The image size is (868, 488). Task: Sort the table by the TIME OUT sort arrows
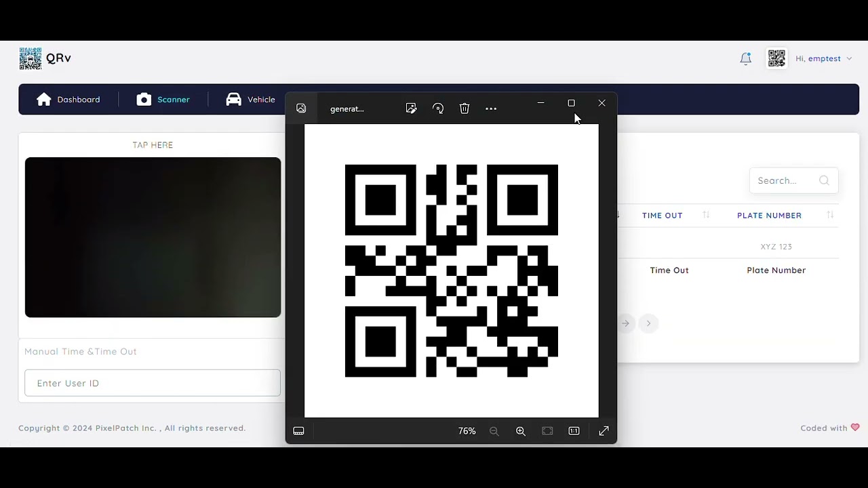[x=706, y=215]
